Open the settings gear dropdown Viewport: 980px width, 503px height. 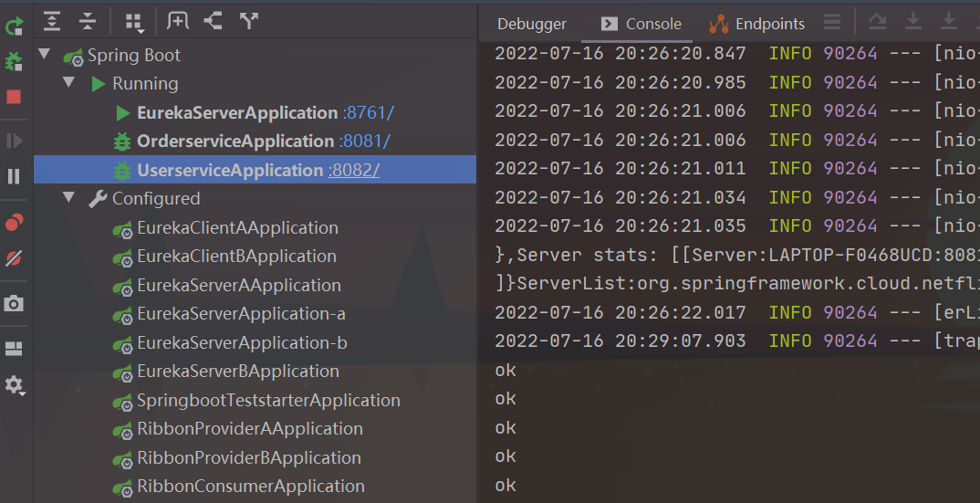15,384
